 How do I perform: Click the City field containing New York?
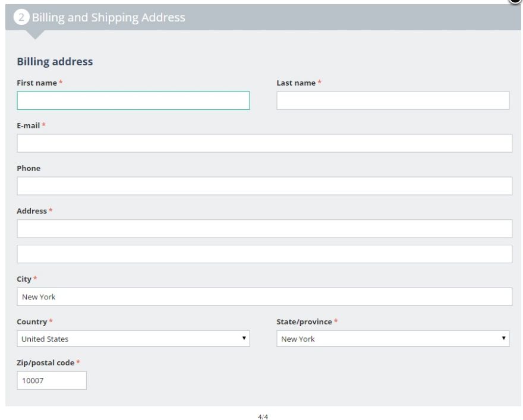264,296
